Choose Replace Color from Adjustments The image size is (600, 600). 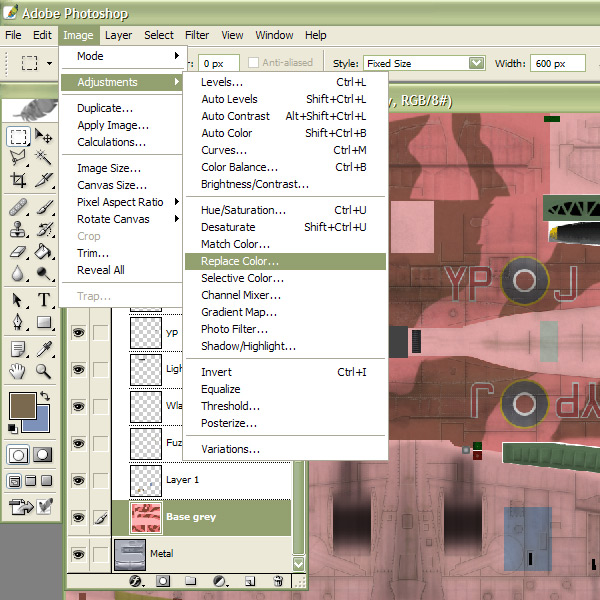tap(285, 261)
